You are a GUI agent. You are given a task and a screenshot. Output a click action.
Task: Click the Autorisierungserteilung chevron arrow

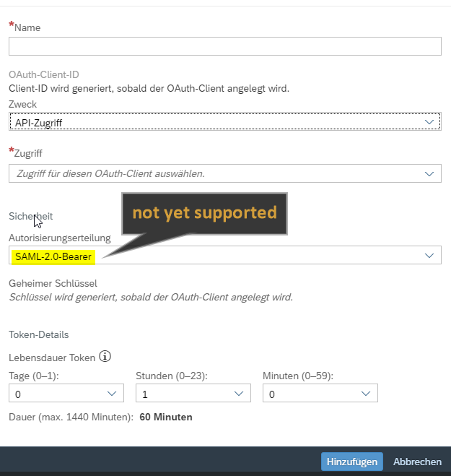[430, 256]
